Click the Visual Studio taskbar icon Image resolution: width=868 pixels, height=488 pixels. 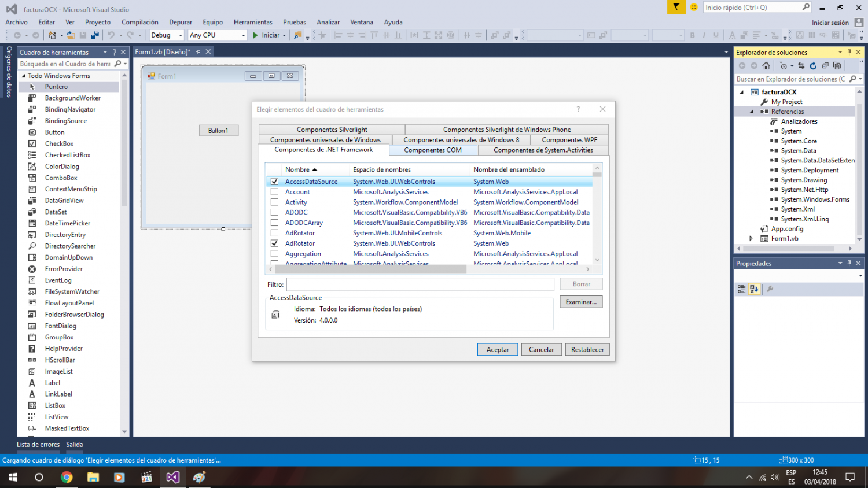(x=173, y=478)
